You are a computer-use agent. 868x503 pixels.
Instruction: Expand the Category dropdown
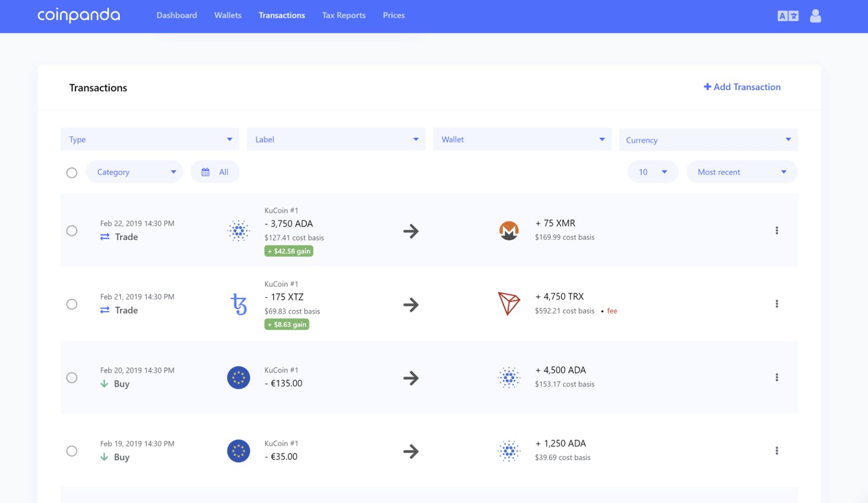(x=135, y=172)
